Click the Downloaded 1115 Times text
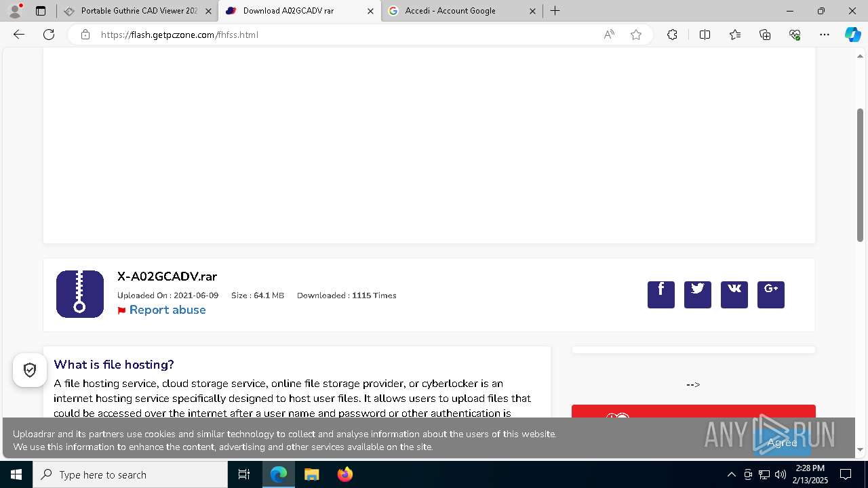This screenshot has width=868, height=488. pyautogui.click(x=347, y=296)
